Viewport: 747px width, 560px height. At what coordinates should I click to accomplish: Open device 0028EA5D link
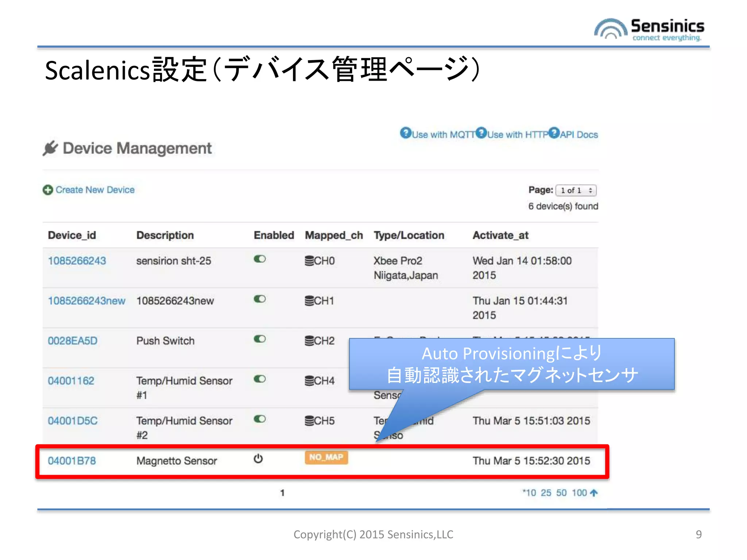tap(73, 341)
